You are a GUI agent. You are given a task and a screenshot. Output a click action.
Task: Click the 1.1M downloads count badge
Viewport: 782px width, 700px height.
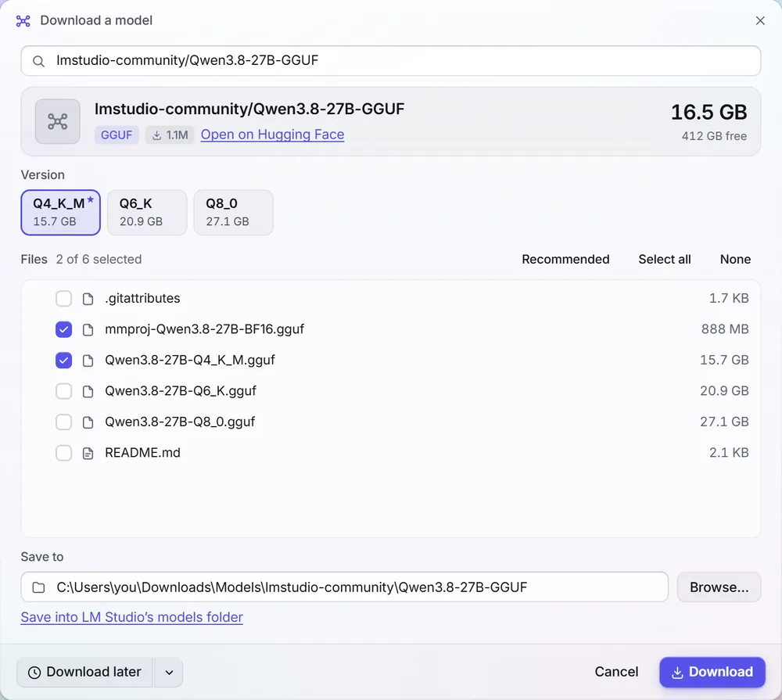click(x=170, y=135)
